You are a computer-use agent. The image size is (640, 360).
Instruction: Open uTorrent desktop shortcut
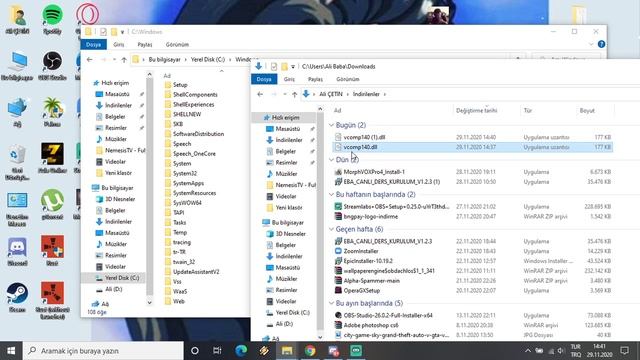click(52, 205)
